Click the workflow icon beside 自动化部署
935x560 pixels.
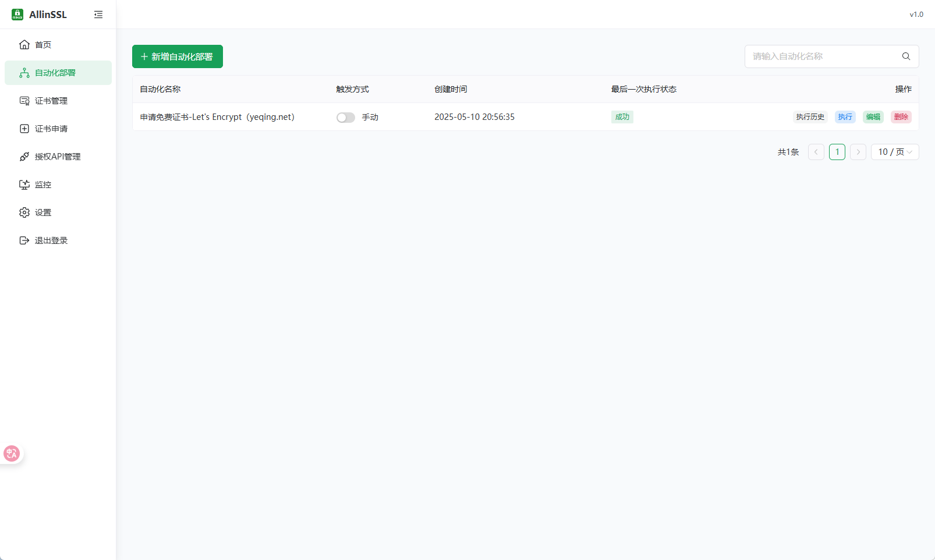[x=24, y=73]
